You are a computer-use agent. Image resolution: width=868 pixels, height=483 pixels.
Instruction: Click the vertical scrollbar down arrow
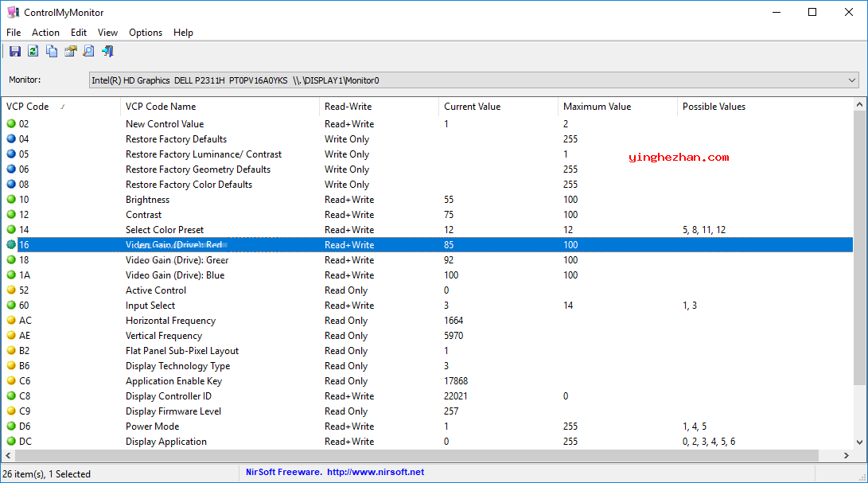[859, 442]
